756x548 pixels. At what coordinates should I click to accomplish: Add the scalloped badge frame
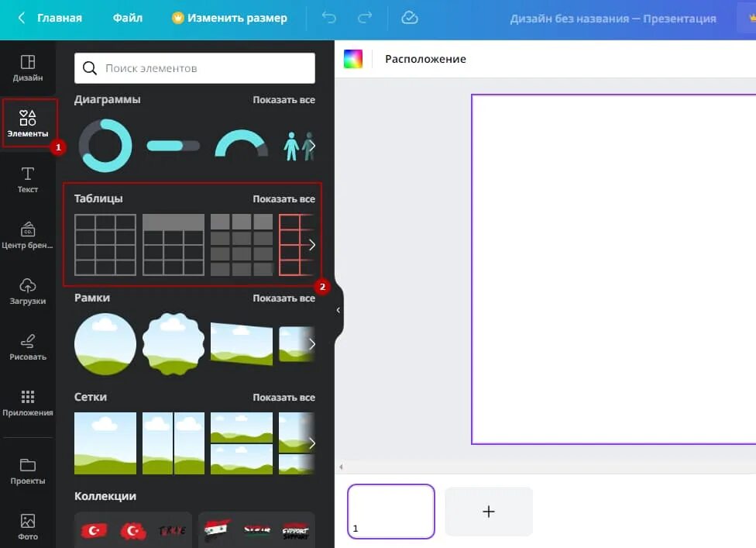click(174, 344)
